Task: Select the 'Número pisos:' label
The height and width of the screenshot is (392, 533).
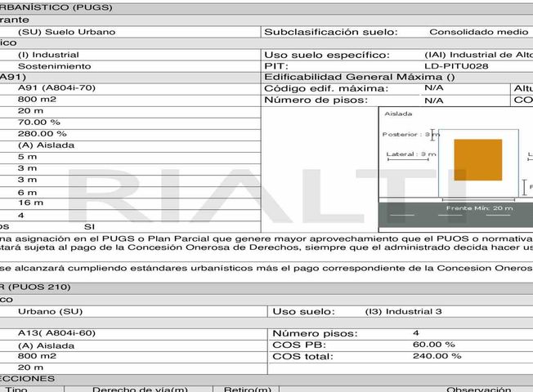Action: point(316,333)
